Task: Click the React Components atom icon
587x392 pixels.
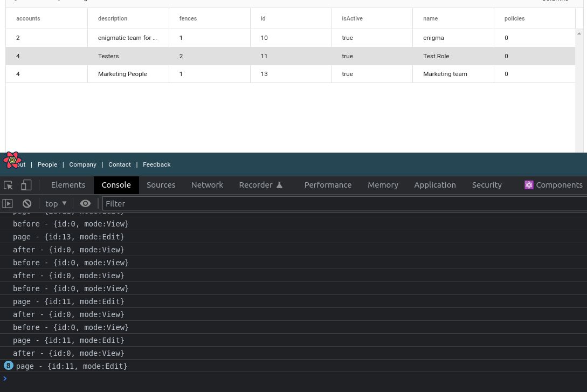Action: point(529,185)
